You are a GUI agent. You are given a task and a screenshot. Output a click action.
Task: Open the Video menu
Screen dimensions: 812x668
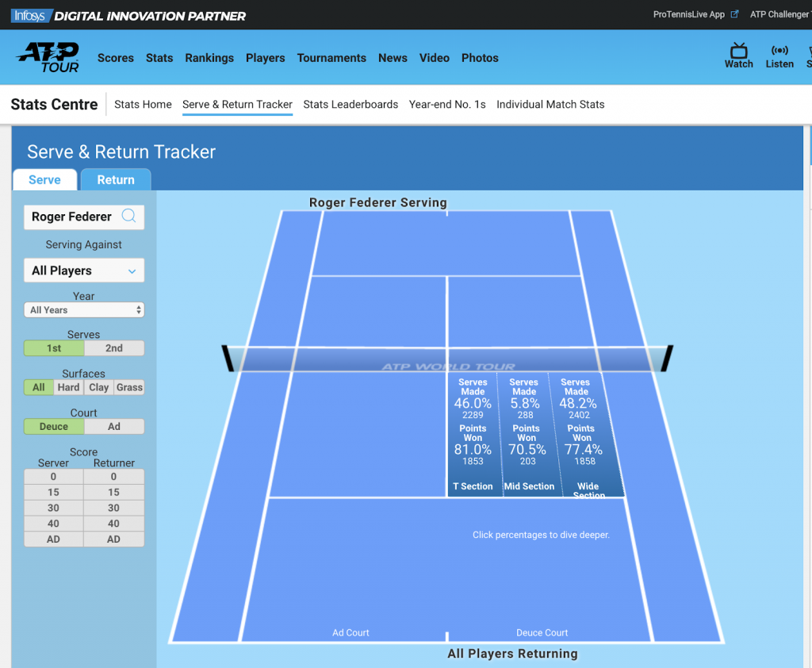tap(435, 58)
